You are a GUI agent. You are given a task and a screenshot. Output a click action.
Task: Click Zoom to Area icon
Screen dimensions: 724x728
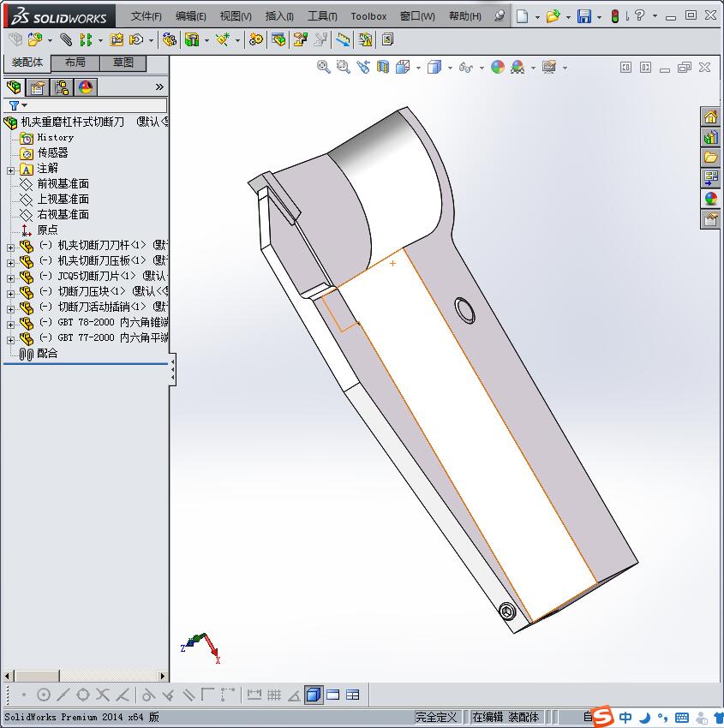(x=344, y=68)
